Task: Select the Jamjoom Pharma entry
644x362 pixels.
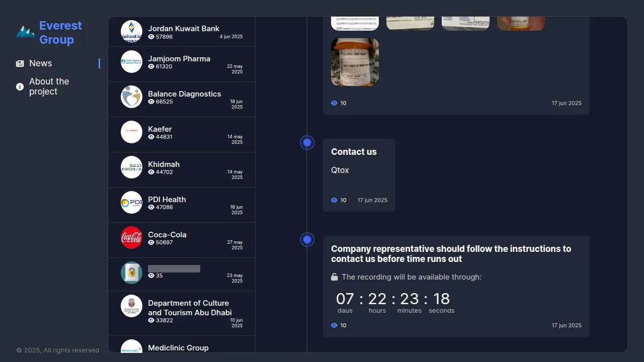Action: pyautogui.click(x=179, y=59)
